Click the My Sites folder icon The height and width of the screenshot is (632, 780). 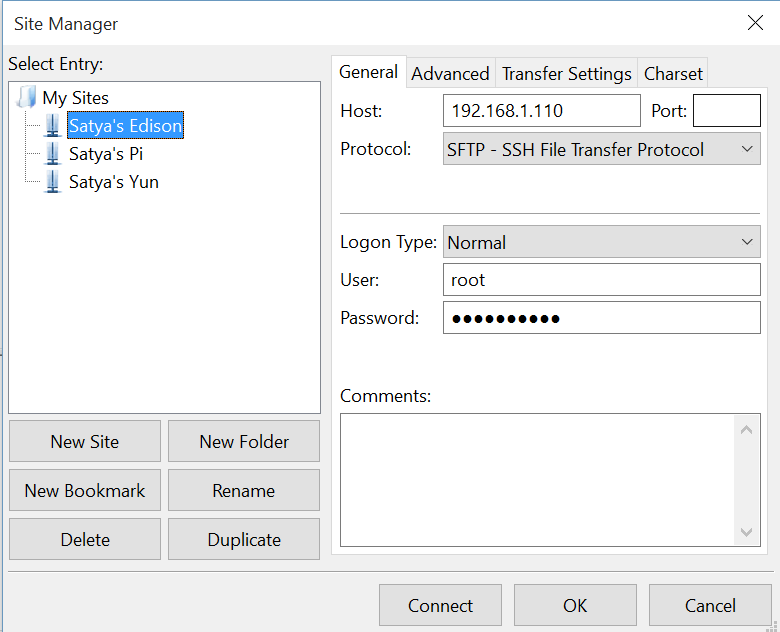click(26, 97)
